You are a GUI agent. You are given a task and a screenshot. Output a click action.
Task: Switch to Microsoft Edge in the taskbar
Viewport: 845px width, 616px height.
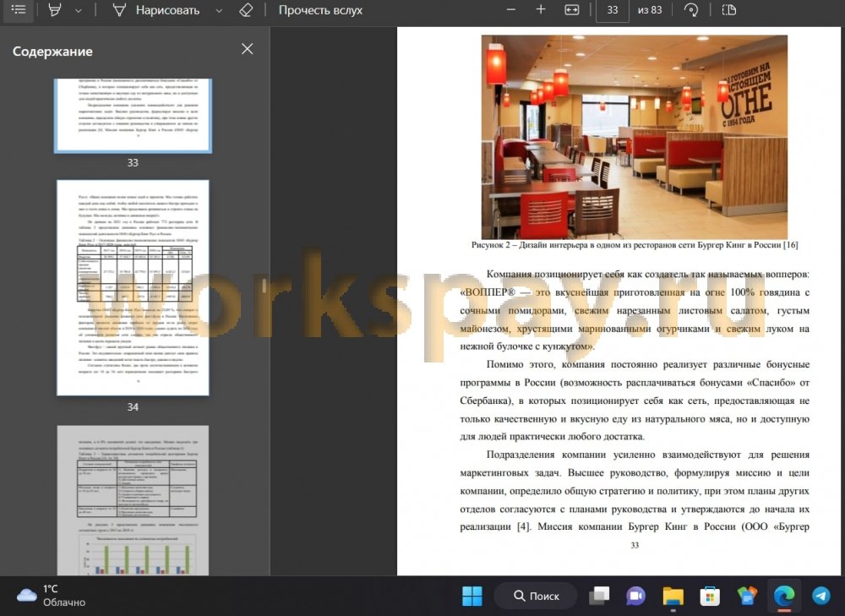pyautogui.click(x=784, y=596)
